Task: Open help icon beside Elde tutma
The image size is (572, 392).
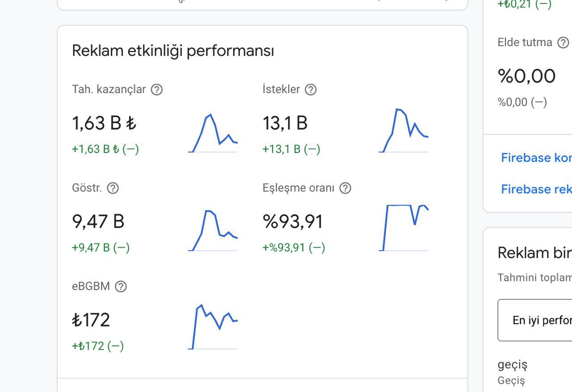Action: [x=564, y=43]
